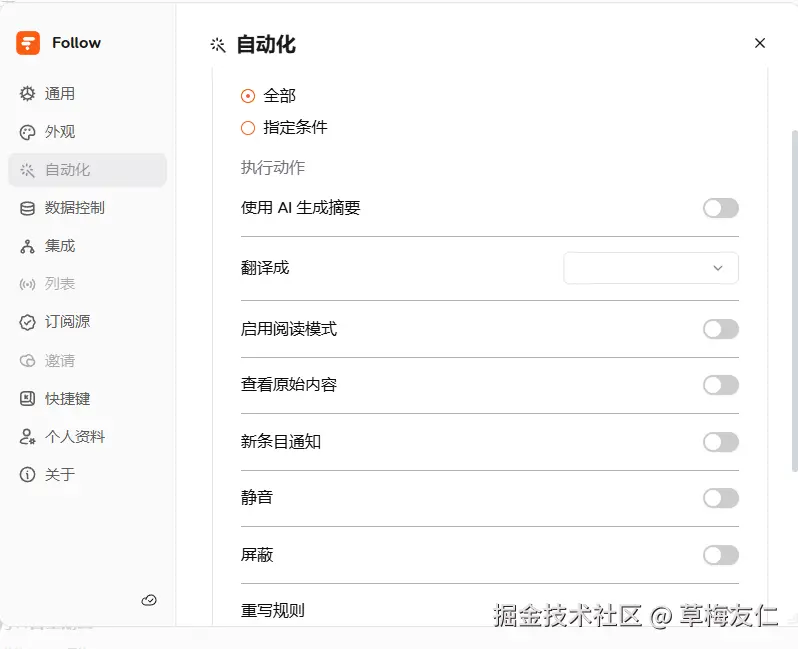Select the 全部 radio option
The image size is (798, 649).
248,96
